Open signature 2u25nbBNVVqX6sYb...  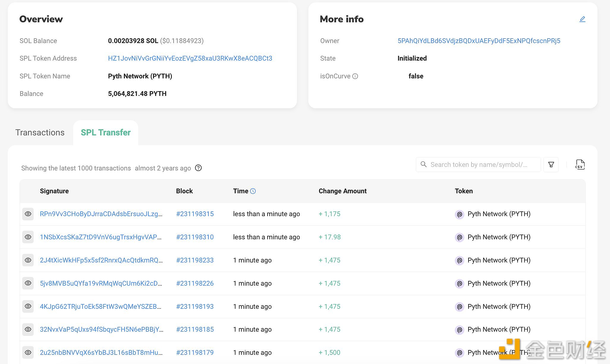tap(101, 353)
